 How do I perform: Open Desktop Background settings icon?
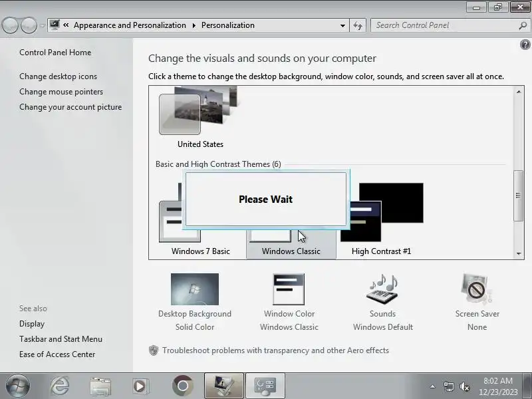pos(195,289)
